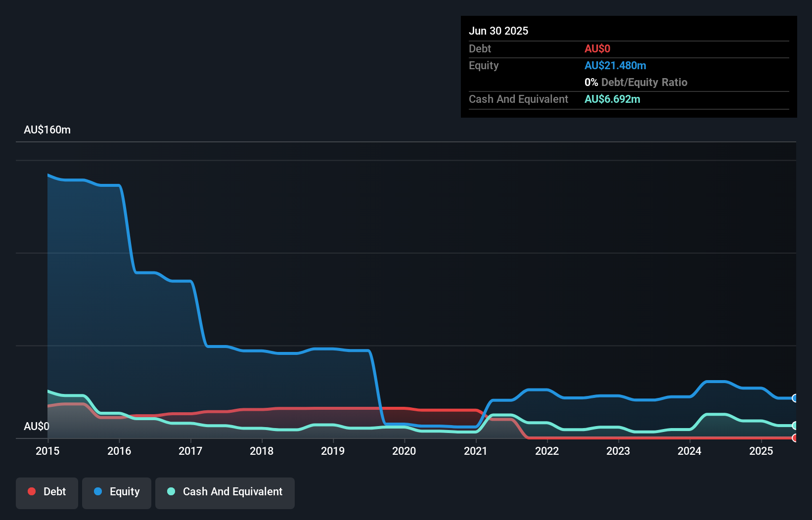Expand the Cash And Equivalent row details
812x520 pixels.
click(518, 99)
